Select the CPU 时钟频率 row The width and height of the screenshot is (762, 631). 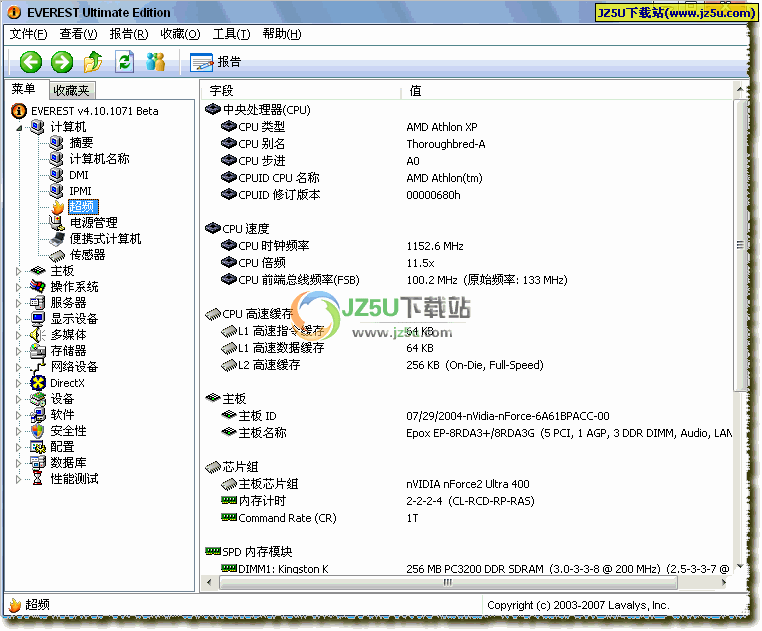click(x=467, y=246)
